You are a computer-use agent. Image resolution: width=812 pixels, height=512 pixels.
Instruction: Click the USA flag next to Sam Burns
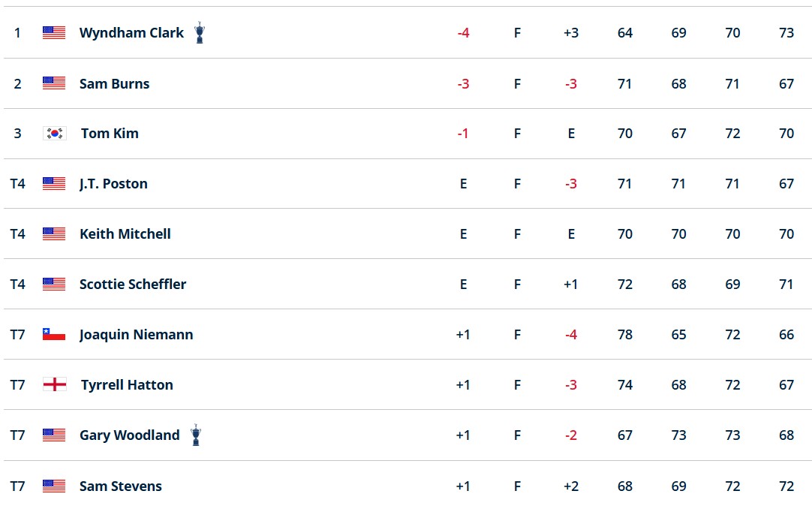(54, 83)
